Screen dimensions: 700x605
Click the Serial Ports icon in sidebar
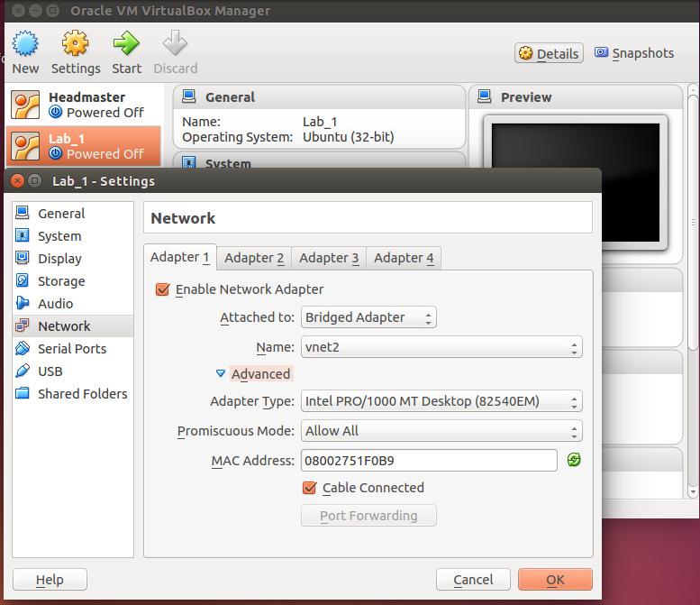23,348
